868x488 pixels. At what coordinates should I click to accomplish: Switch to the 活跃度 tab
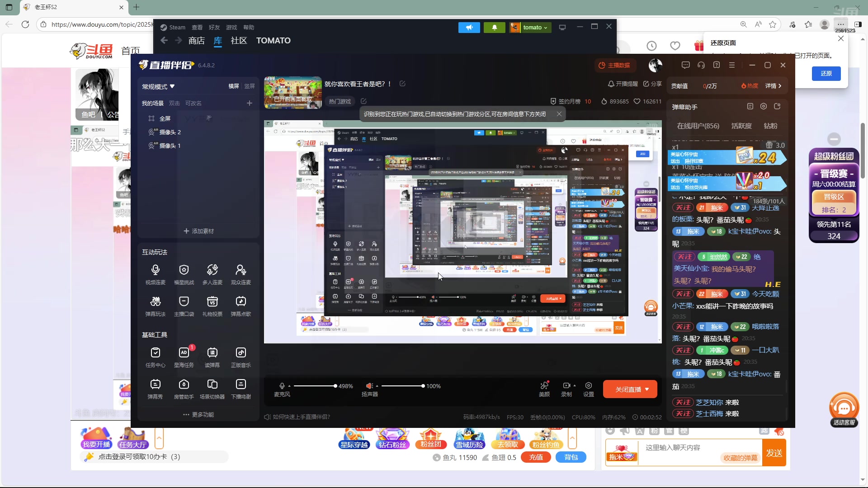point(741,126)
